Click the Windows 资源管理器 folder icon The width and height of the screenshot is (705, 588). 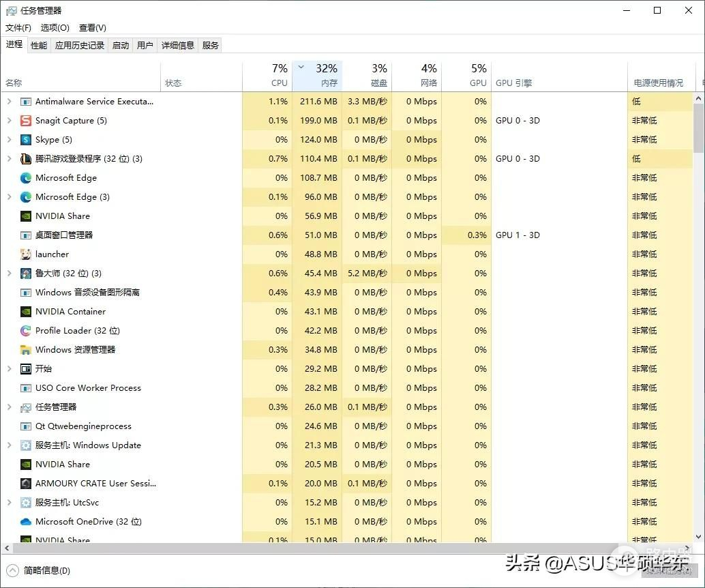click(x=26, y=350)
